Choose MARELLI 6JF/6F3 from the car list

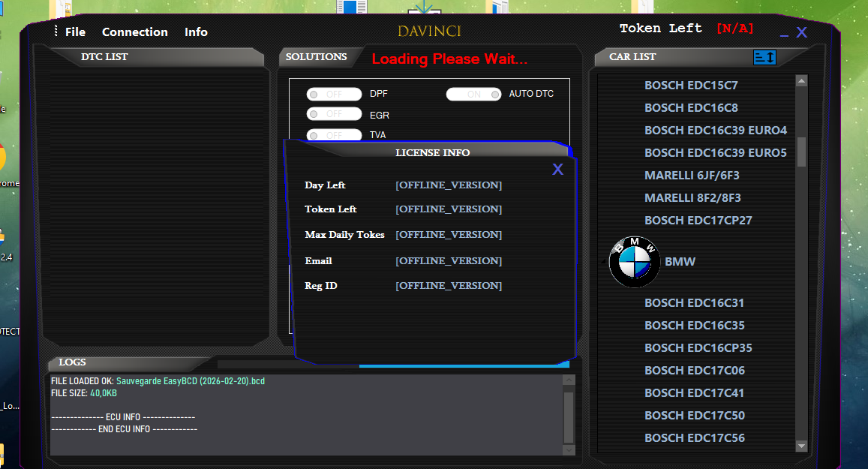[x=692, y=176]
